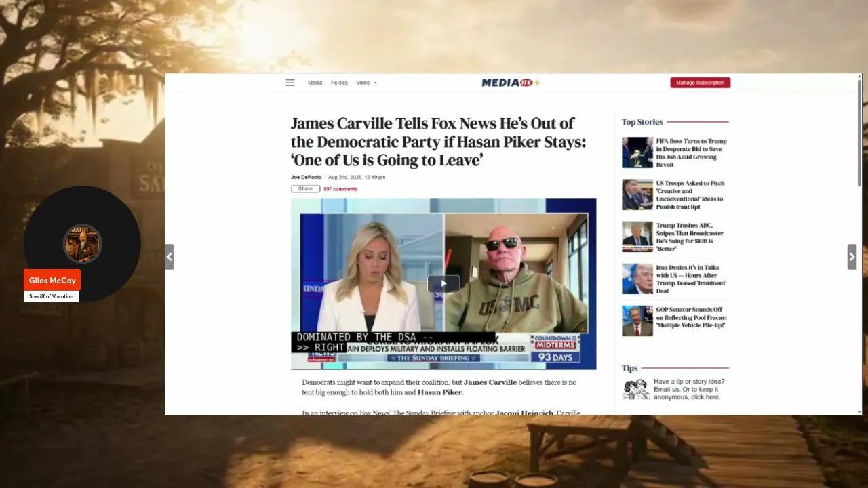
Task: Click the Mediaite logo
Action: tap(511, 83)
